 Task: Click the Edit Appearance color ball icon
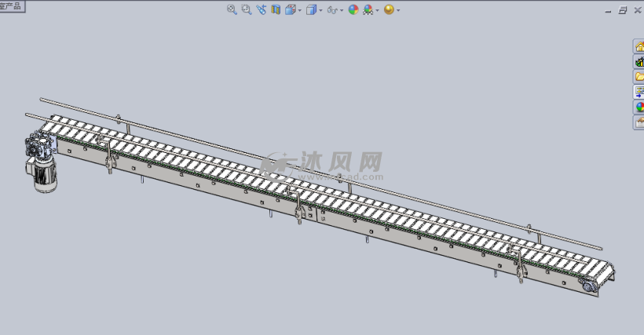[x=353, y=10]
